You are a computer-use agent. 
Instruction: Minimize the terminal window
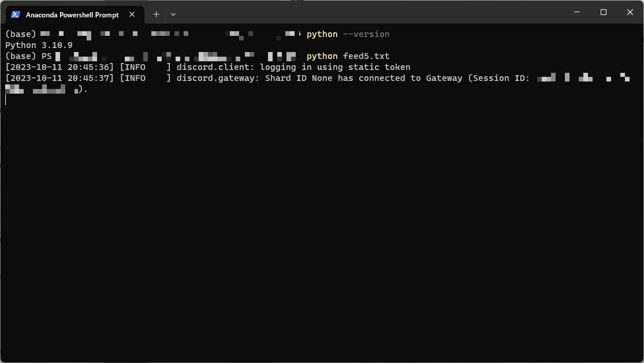tap(576, 12)
